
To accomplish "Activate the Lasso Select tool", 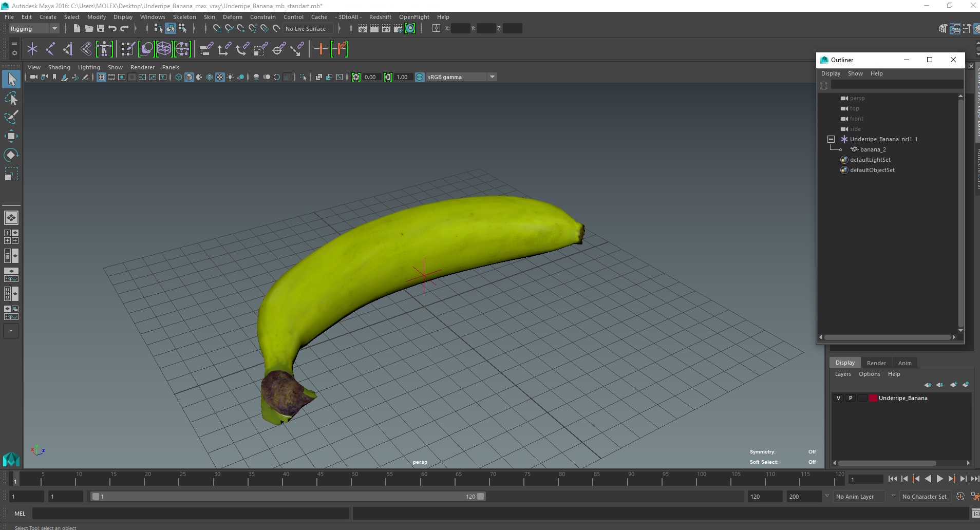I will (11, 98).
